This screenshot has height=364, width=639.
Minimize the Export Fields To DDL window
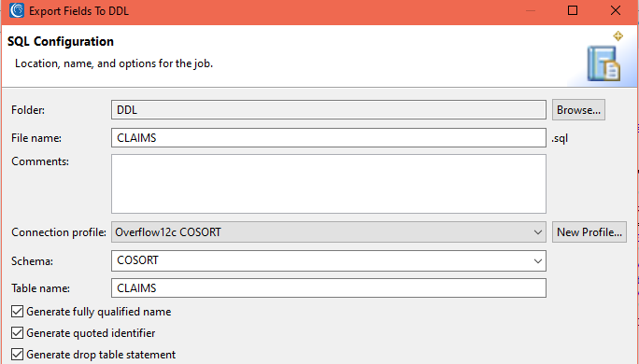pos(531,10)
